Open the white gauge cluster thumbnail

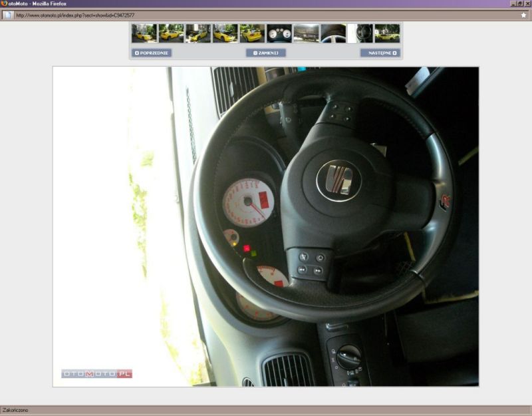279,33
